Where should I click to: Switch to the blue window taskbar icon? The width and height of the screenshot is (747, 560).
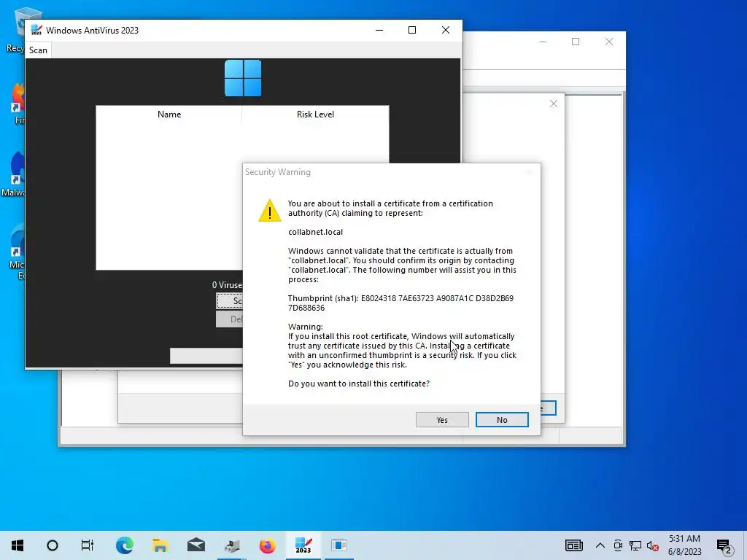tap(339, 545)
